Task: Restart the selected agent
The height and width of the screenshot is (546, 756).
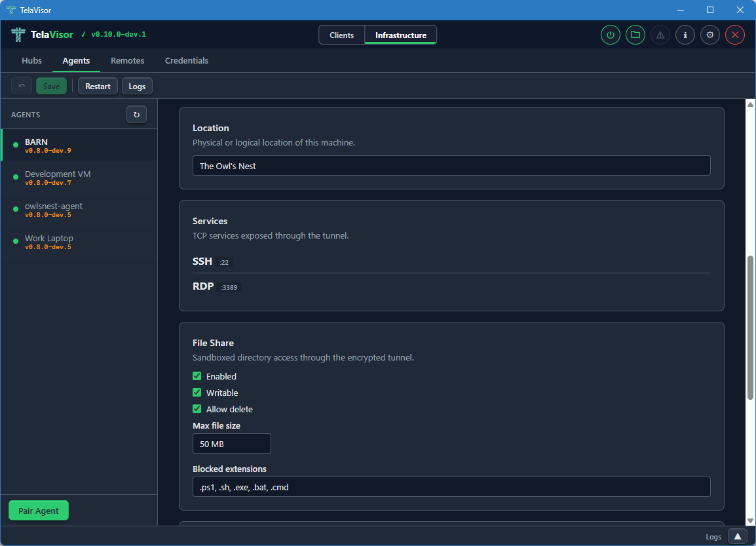Action: 97,85
